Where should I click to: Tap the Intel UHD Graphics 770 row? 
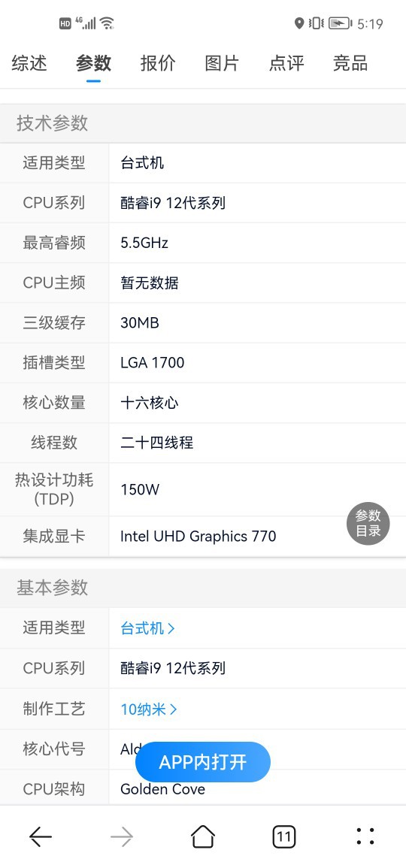click(x=203, y=536)
